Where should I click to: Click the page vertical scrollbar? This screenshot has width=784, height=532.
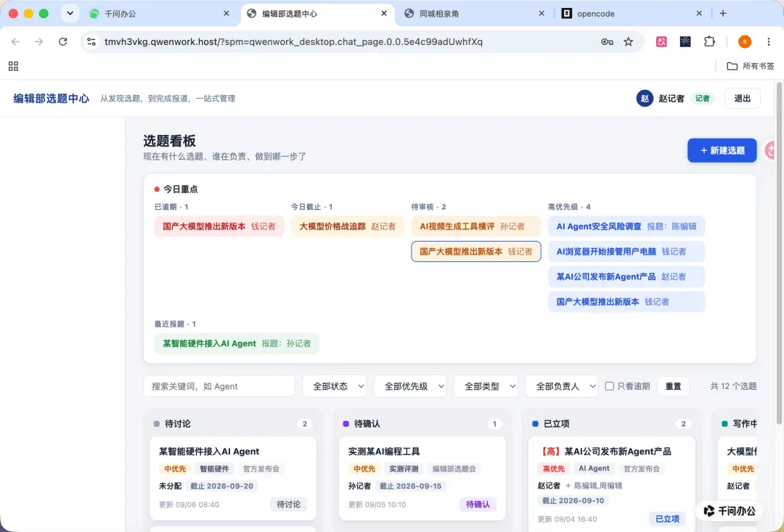[779, 253]
